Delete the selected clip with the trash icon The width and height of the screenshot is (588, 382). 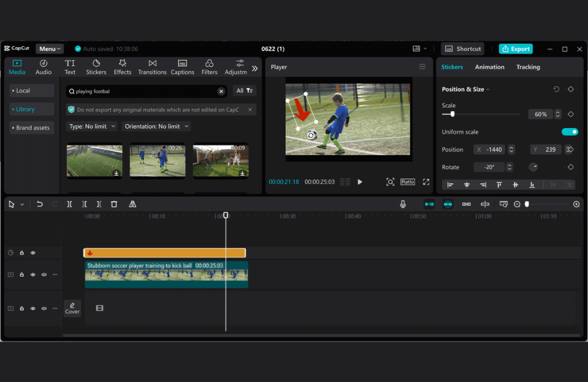click(114, 204)
